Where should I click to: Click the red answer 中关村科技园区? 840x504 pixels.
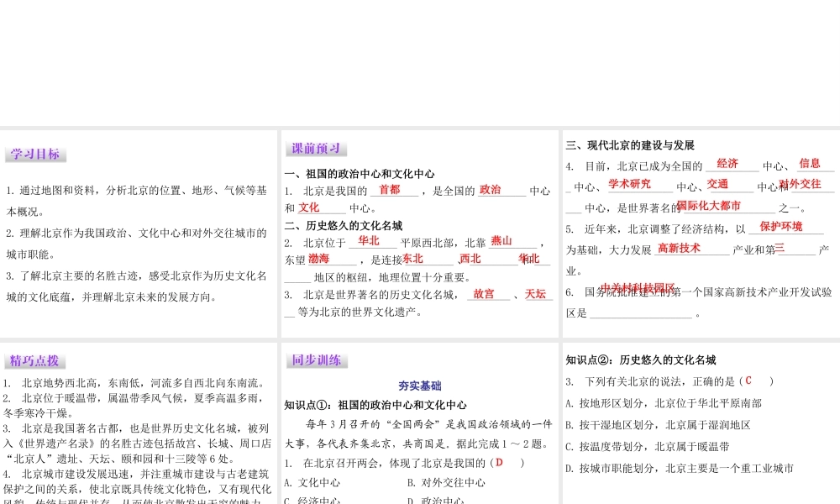click(x=638, y=288)
